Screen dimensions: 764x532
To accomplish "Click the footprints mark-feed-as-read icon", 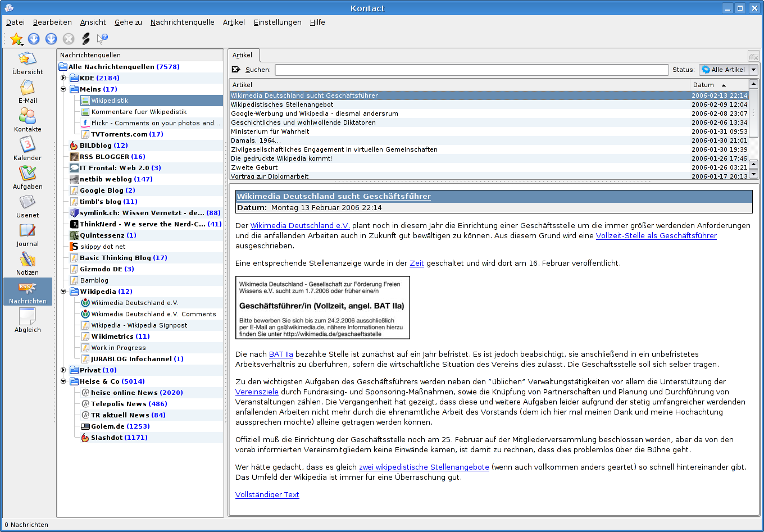I will point(85,39).
